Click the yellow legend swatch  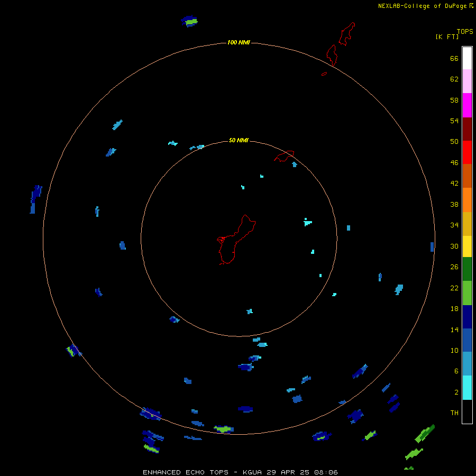(467, 246)
